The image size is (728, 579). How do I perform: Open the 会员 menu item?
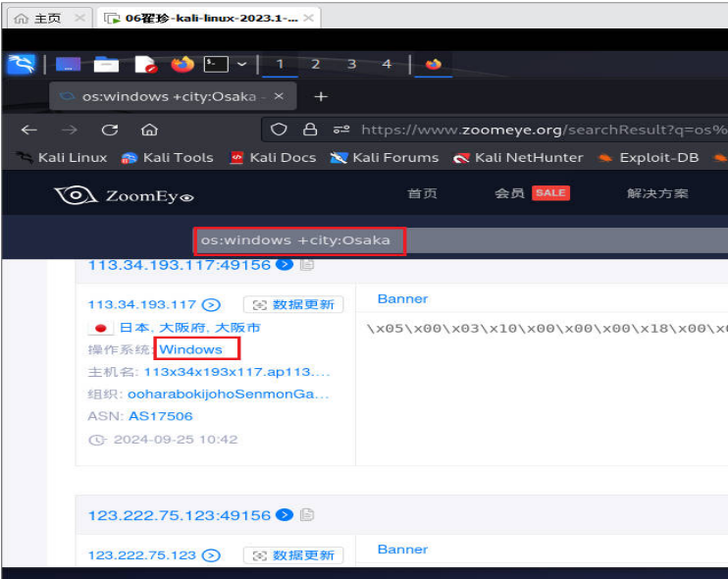coord(509,193)
